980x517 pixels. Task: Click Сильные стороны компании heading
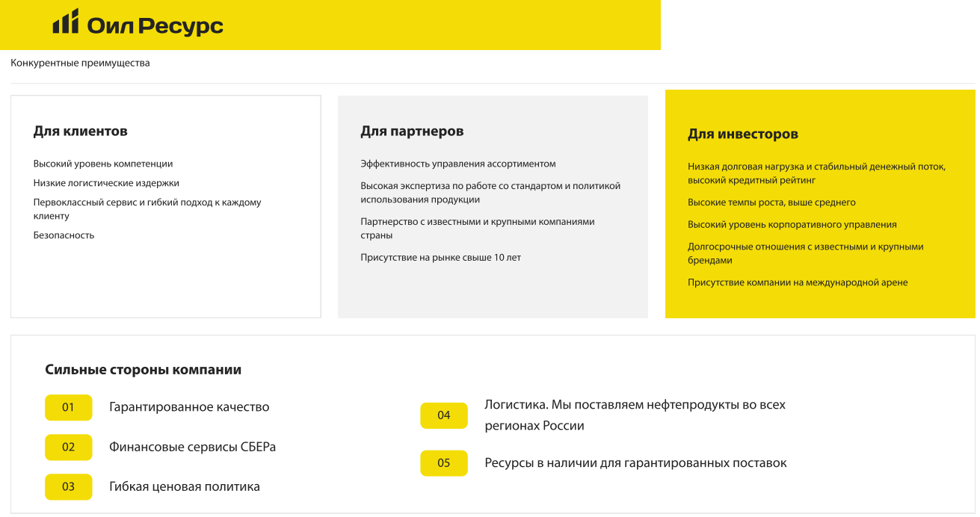click(143, 370)
